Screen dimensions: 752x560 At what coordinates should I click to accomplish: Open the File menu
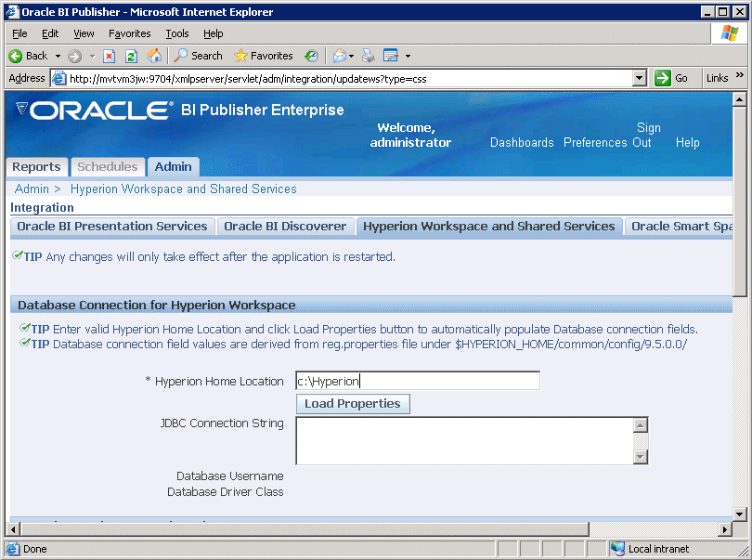tap(19, 33)
